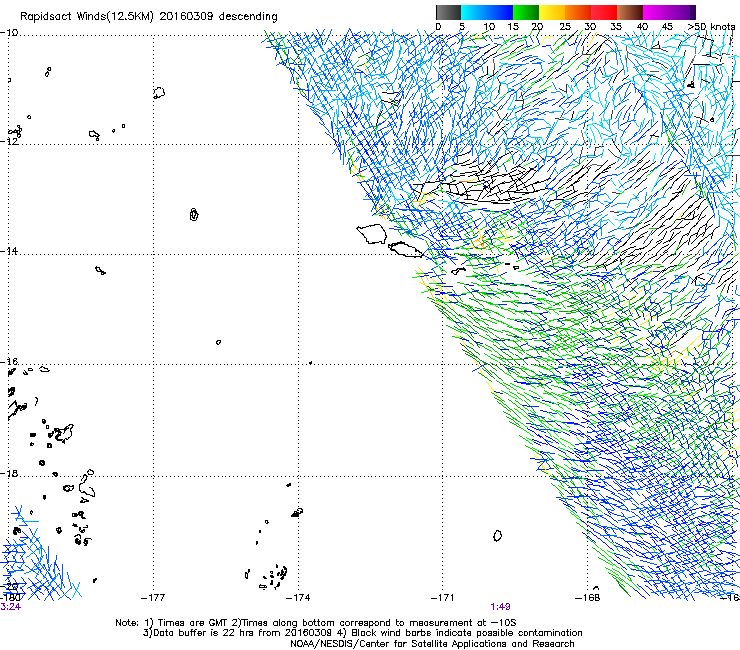Click the '25' legend scale label
The image size is (740, 650).
click(x=565, y=26)
